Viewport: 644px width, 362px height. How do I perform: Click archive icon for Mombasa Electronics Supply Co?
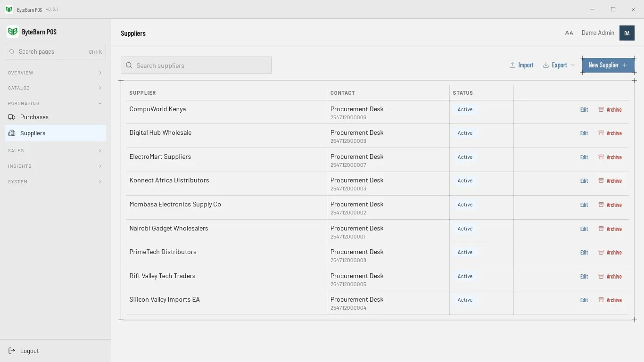click(x=601, y=205)
